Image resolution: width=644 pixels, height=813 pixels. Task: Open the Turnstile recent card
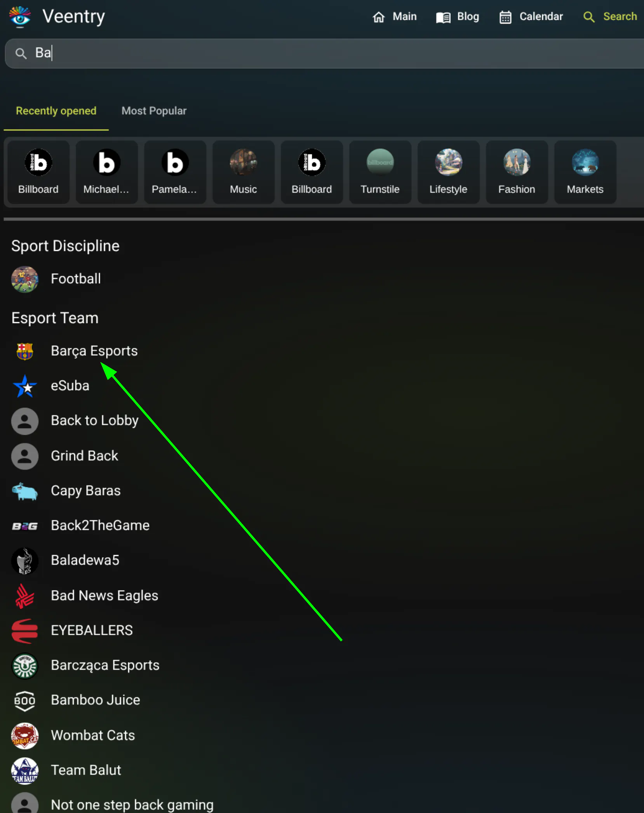380,172
